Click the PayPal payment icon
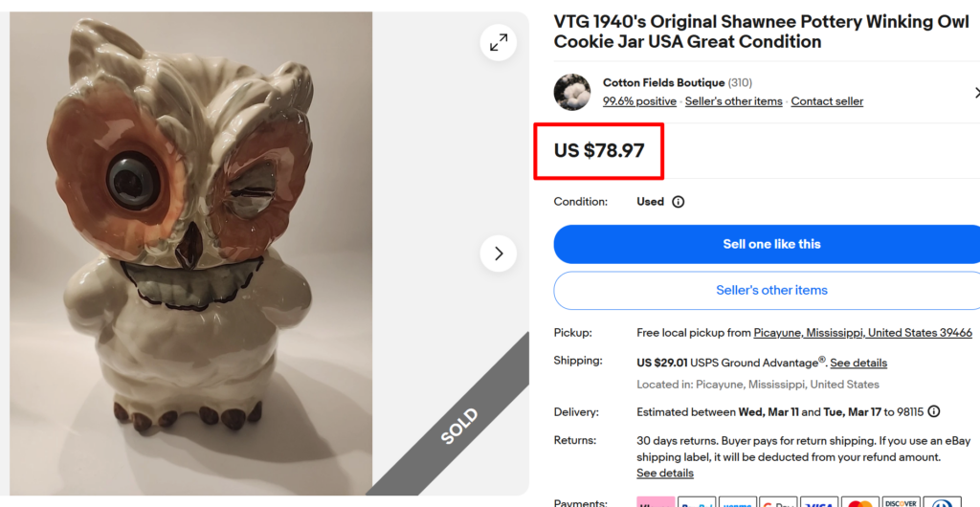This screenshot has width=980, height=507. click(x=697, y=502)
